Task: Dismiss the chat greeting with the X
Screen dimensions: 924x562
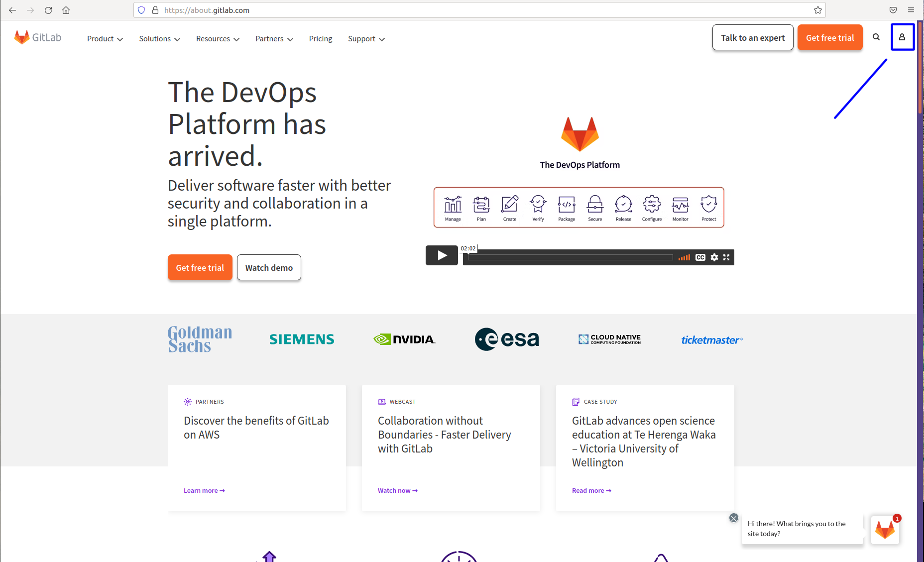Action: [x=733, y=518]
